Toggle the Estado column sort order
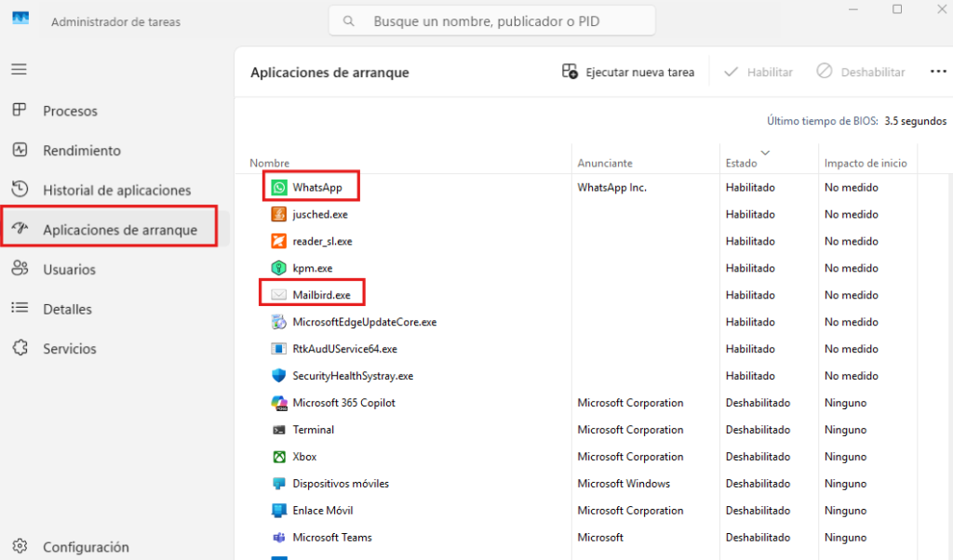 click(x=744, y=158)
